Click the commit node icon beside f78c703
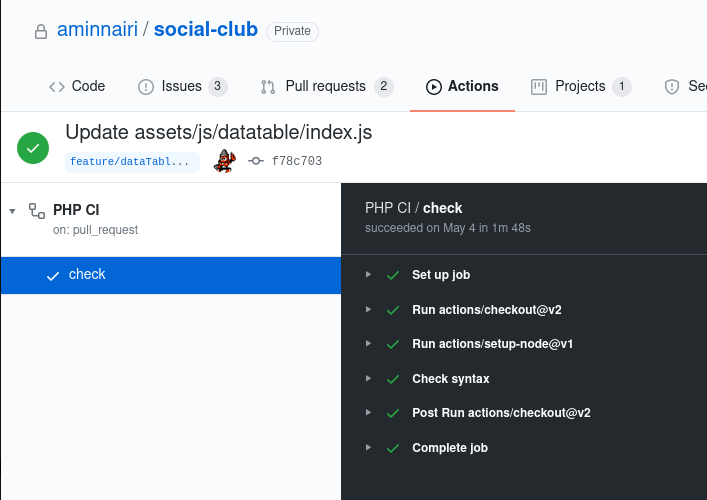707x500 pixels. point(256,161)
